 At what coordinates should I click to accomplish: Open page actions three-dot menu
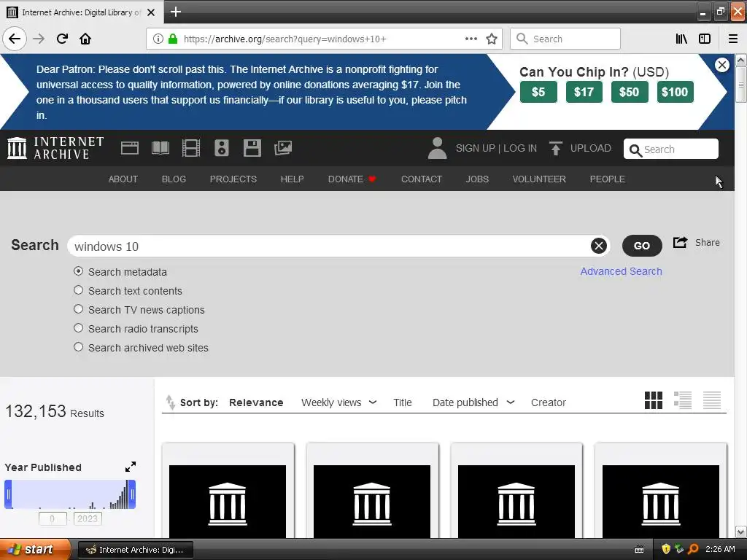click(471, 39)
